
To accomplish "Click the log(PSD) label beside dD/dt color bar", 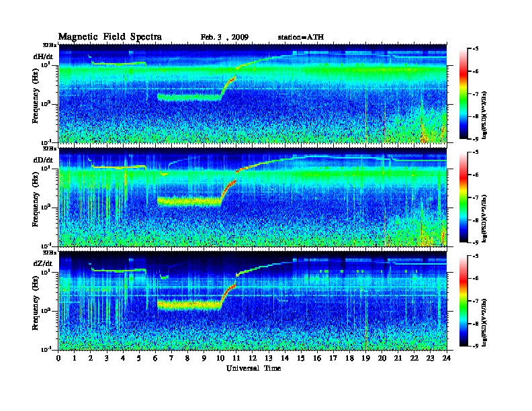I will pos(484,218).
